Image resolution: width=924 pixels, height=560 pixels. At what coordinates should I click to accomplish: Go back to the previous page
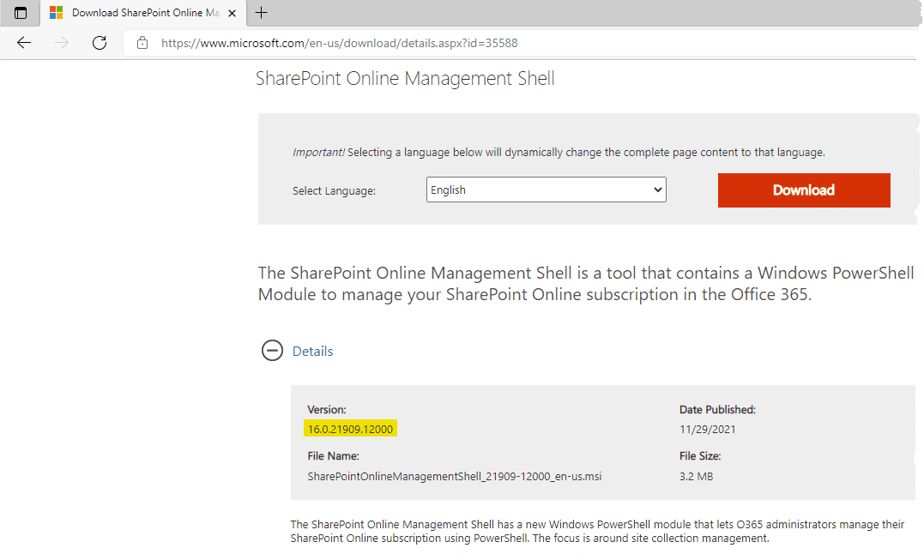[x=24, y=42]
